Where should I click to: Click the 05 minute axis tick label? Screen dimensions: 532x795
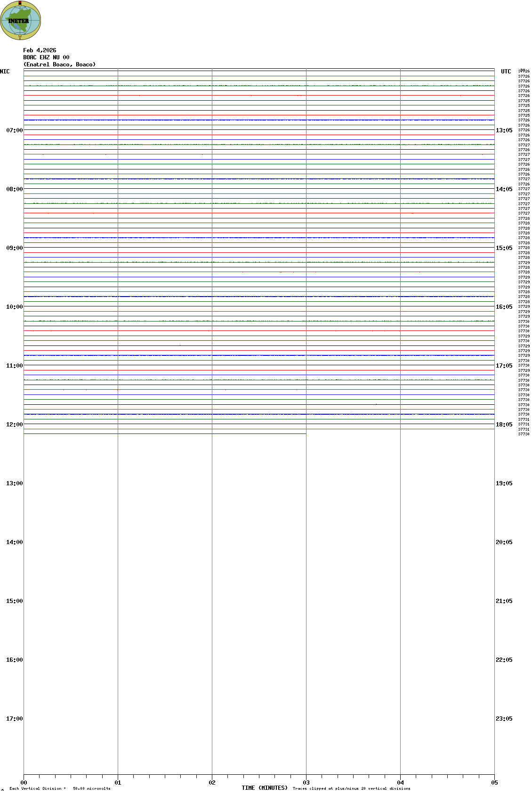click(x=494, y=783)
